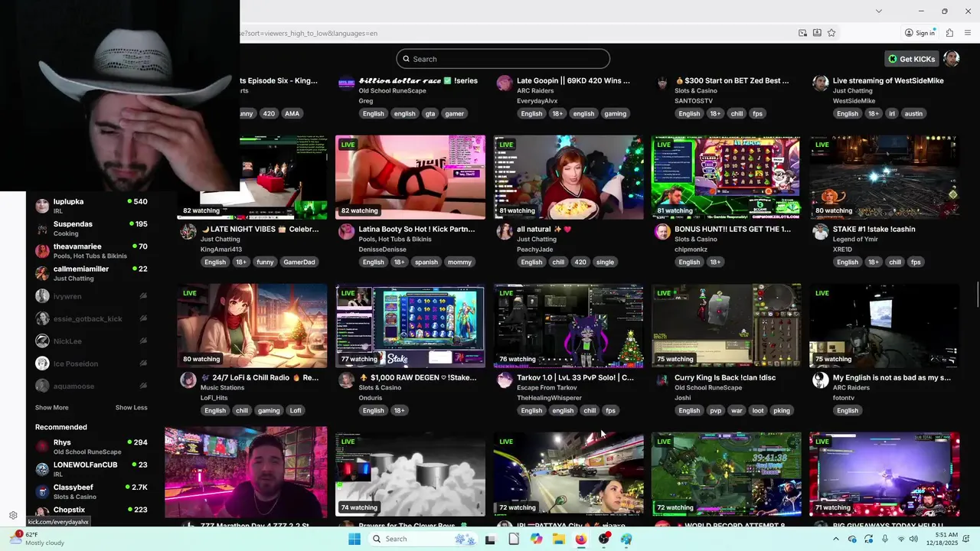980x551 pixels.
Task: Open Joshi channel avatar icon
Action: coord(662,380)
